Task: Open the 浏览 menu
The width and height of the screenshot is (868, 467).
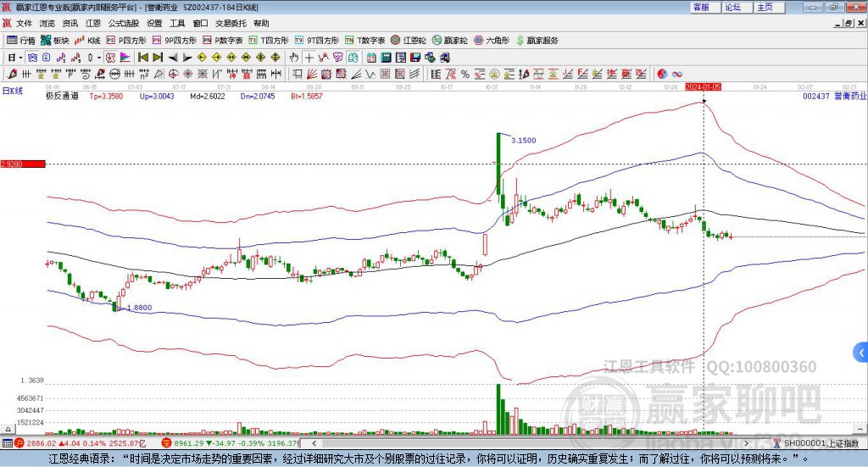Action: pyautogui.click(x=47, y=23)
